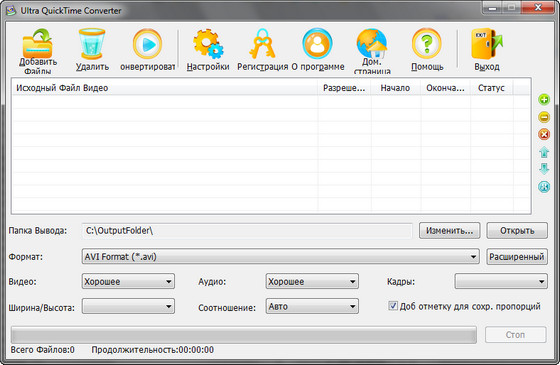Image resolution: width=560 pixels, height=365 pixels.
Task: Move item up with arrow icon
Action: (544, 152)
